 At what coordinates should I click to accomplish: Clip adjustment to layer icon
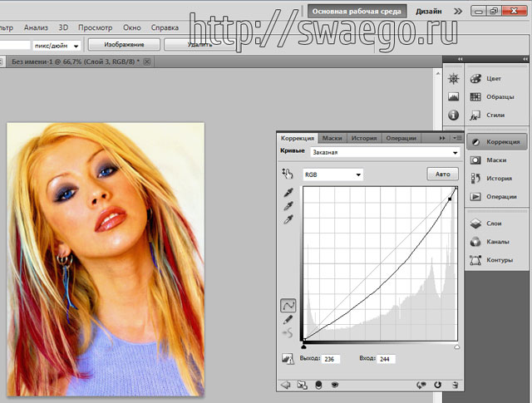[x=318, y=385]
